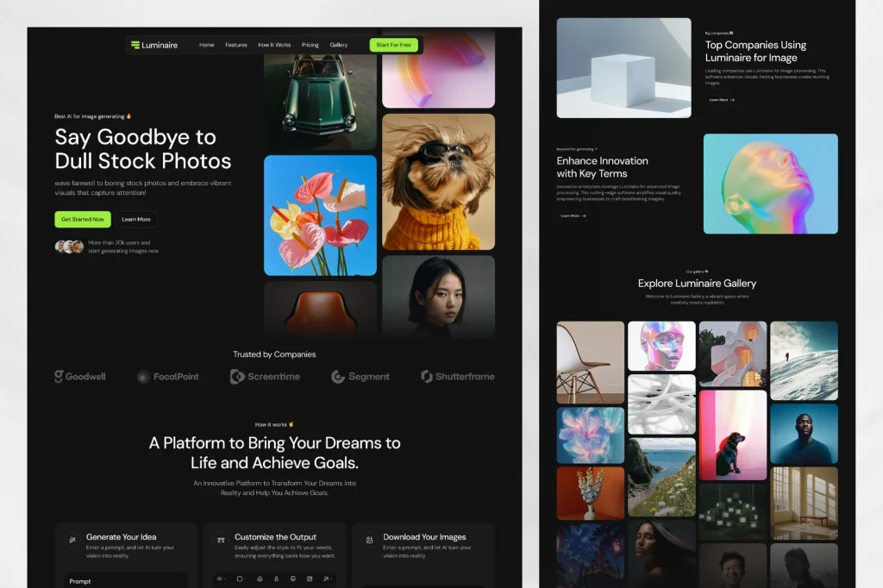
Task: Click the icon beside Customize the Output
Action: pos(221,540)
